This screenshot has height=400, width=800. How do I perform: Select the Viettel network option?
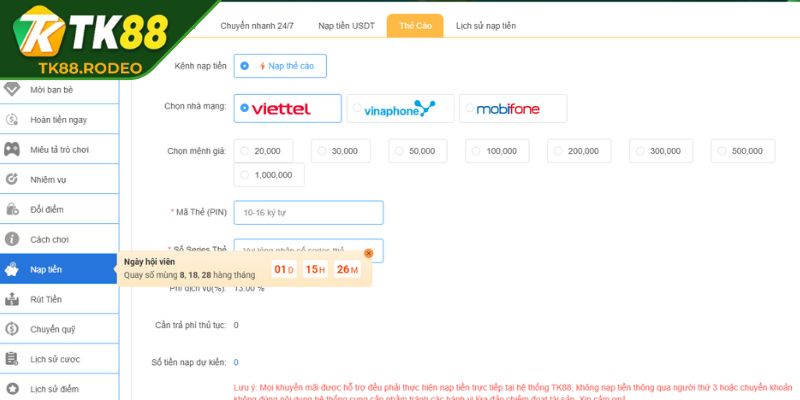point(288,108)
